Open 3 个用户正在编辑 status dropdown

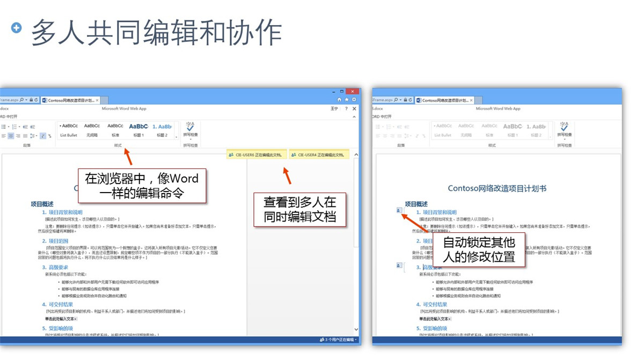point(338,340)
